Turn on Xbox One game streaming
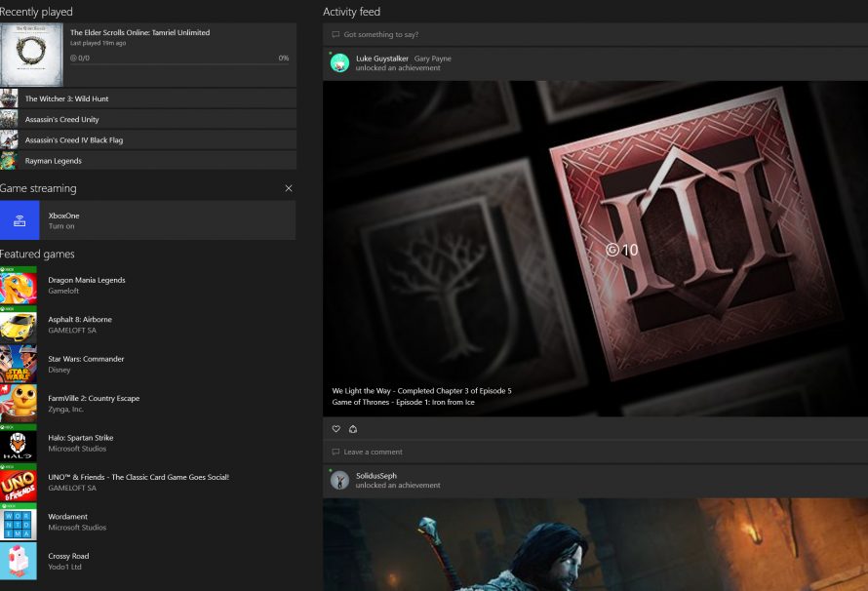This screenshot has height=591, width=868. (x=62, y=220)
